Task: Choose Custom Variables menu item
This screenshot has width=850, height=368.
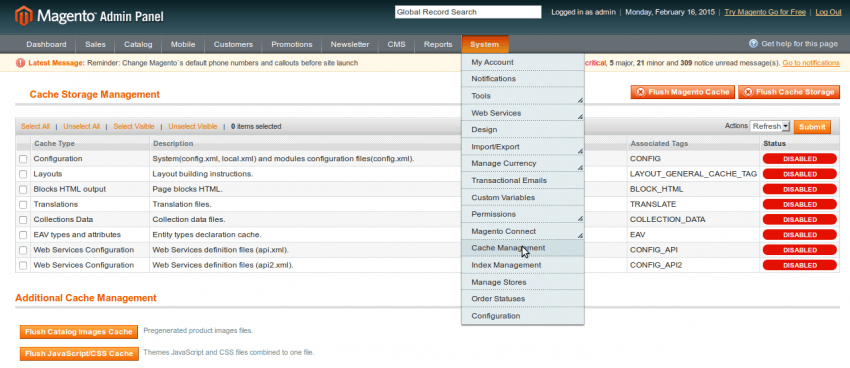Action: (523, 198)
